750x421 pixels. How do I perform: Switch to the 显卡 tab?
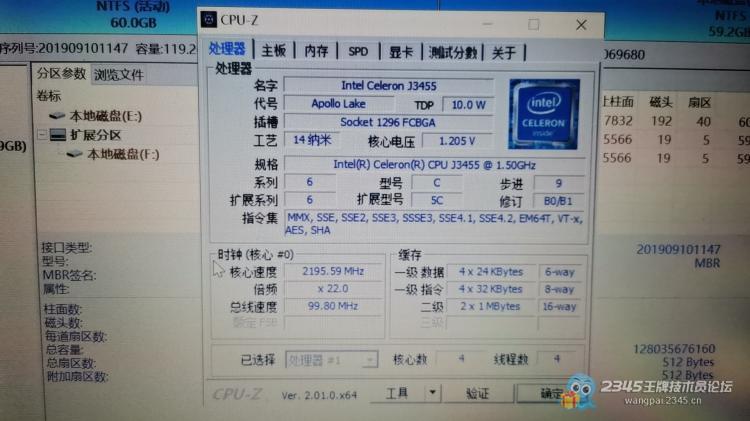[x=400, y=52]
